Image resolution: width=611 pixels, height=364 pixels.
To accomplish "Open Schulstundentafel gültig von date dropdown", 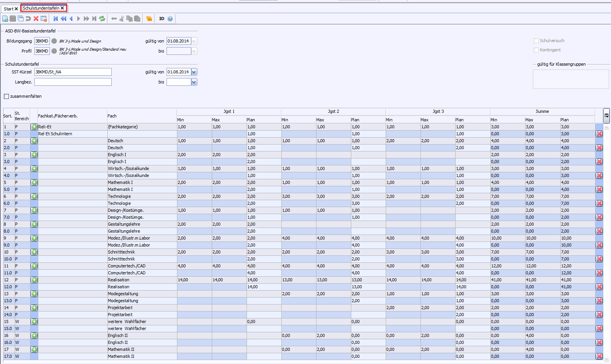I will pos(194,72).
